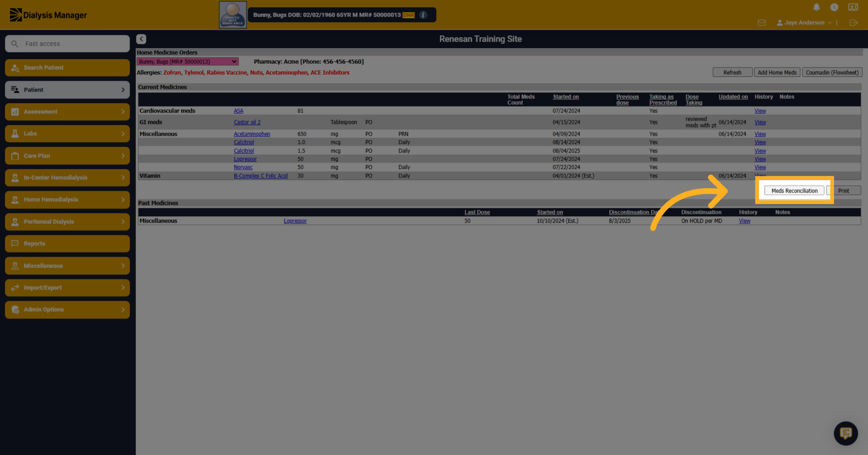The image size is (868, 455).
Task: Open Home Hemodialysis menu
Action: pos(67,199)
